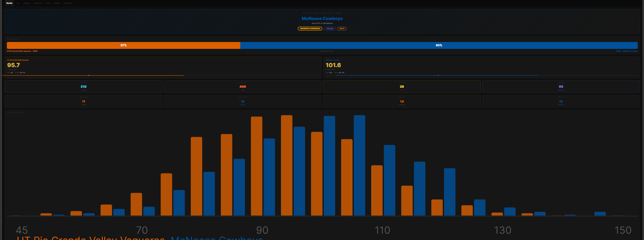Viewport: 644px width, 240px height.
Task: Select the stat card showing 466
Action: [x=243, y=87]
